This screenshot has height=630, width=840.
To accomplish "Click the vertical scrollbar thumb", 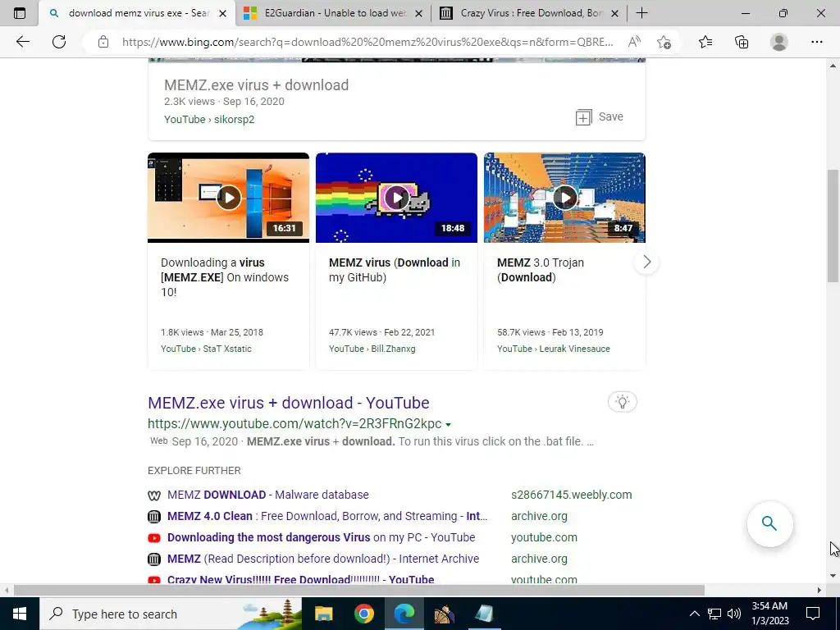I will 833,225.
